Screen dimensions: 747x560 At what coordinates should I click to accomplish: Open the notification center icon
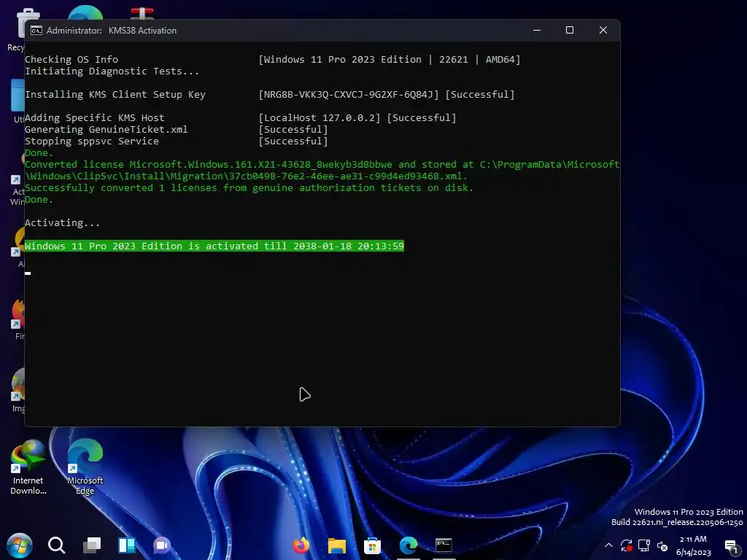coord(732,547)
